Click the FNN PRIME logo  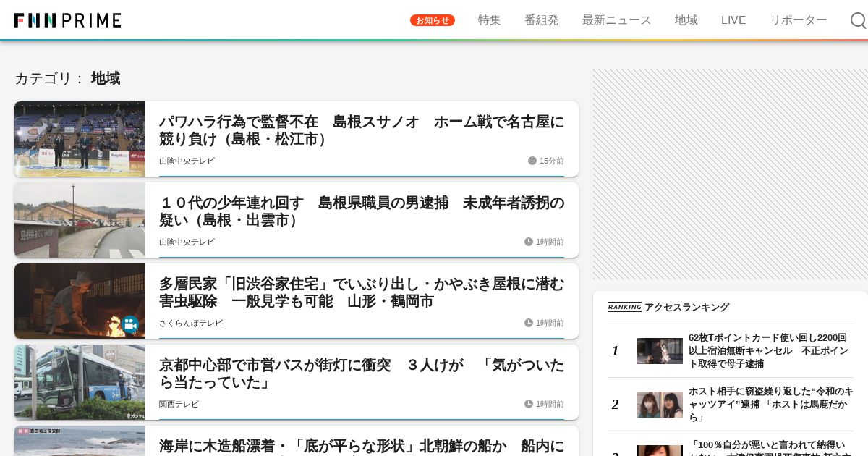point(68,20)
